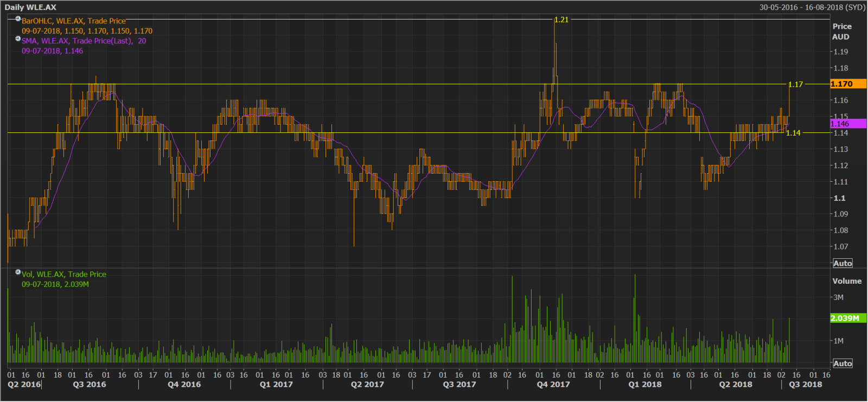The image size is (868, 402).
Task: Click the Auto button on volume axis
Action: (x=843, y=363)
